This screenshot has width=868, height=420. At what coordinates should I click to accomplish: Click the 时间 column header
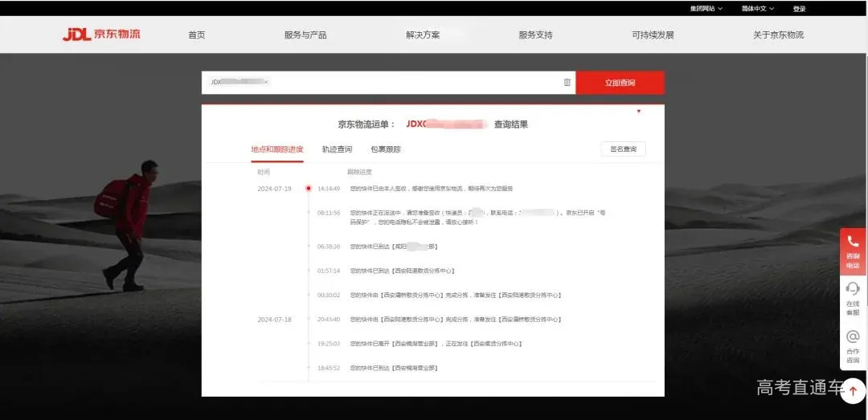(264, 172)
